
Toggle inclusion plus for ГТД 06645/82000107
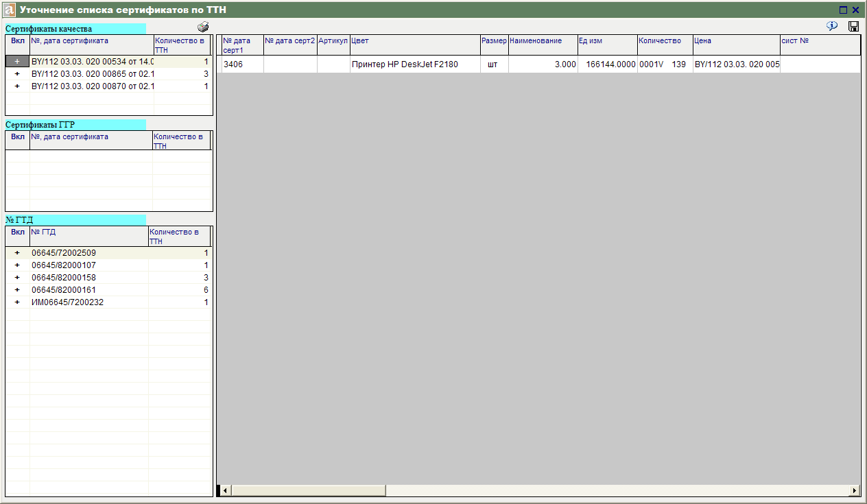(x=17, y=265)
